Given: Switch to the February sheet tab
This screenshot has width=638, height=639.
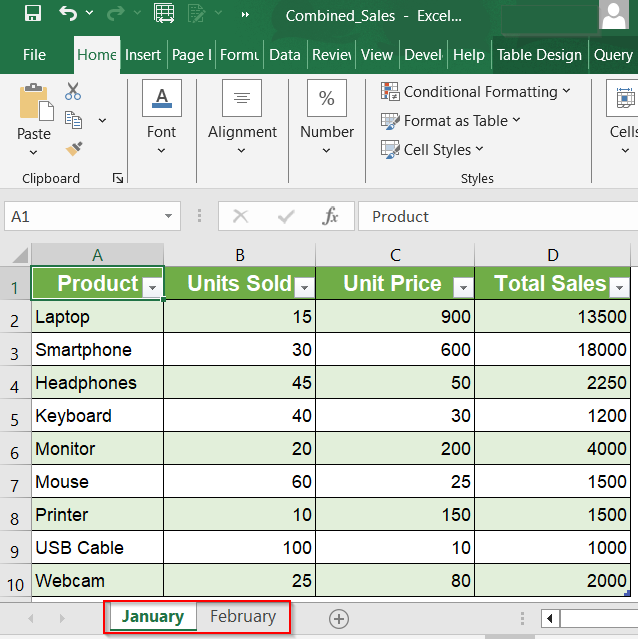Looking at the screenshot, I should (243, 616).
